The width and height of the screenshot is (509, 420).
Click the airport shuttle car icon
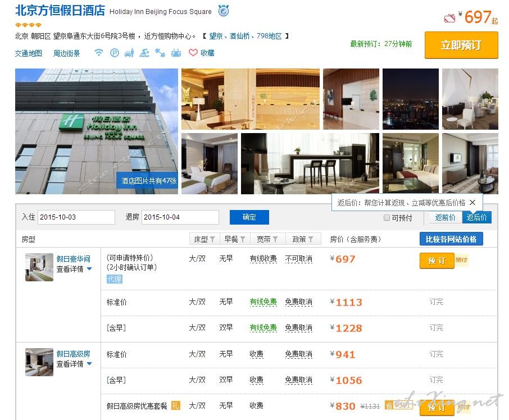click(129, 53)
